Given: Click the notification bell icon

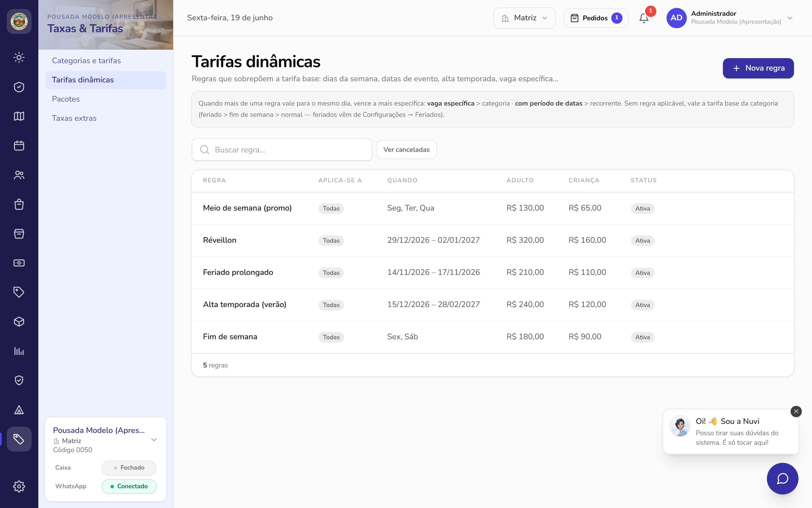Looking at the screenshot, I should (644, 18).
